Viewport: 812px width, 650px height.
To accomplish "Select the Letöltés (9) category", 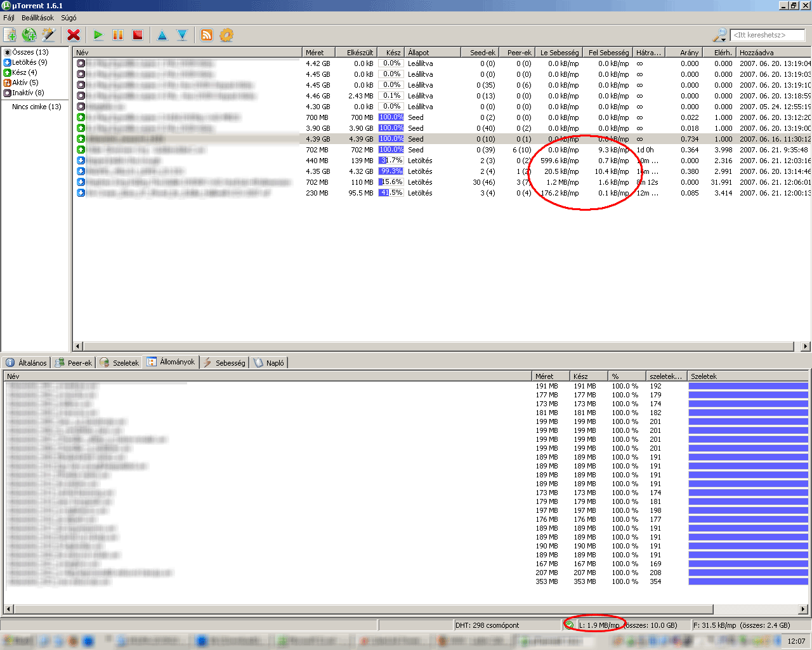I will point(29,62).
